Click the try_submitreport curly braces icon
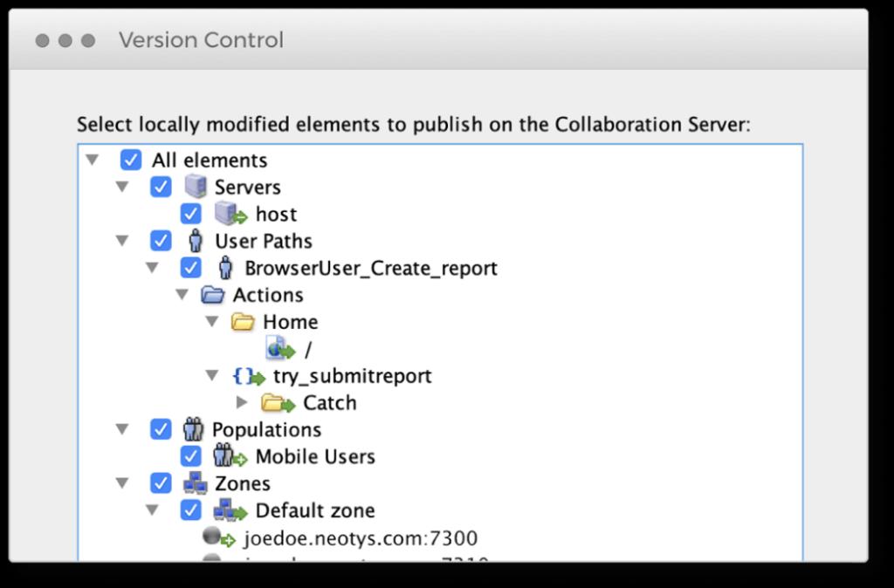The height and width of the screenshot is (588, 894). pyautogui.click(x=248, y=376)
